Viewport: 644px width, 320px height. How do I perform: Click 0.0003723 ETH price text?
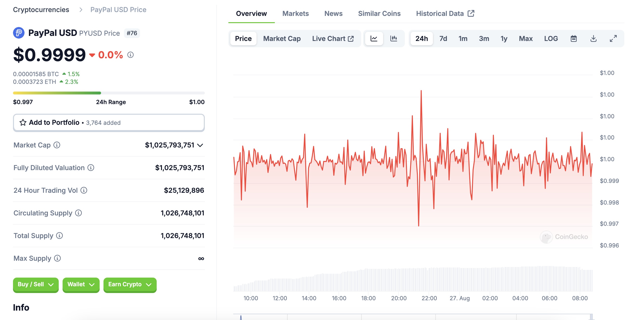click(x=34, y=82)
